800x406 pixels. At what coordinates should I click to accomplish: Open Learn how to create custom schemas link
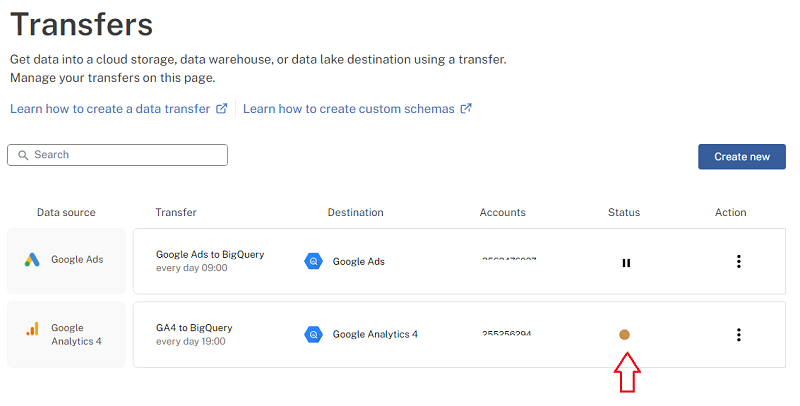[x=348, y=109]
